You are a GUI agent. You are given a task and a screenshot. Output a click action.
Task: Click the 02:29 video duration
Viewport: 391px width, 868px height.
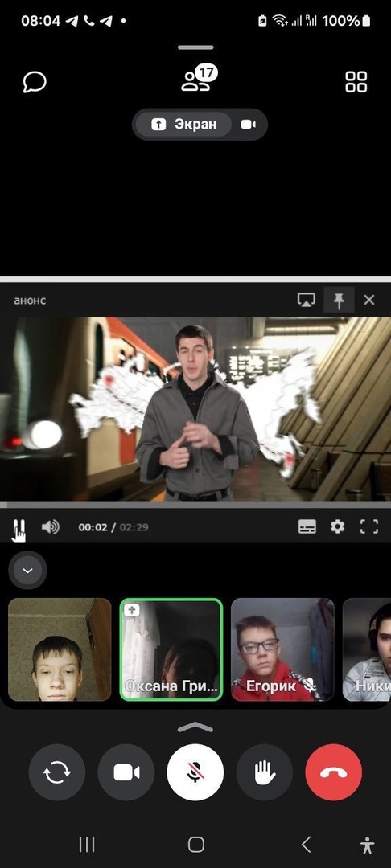pyautogui.click(x=134, y=527)
